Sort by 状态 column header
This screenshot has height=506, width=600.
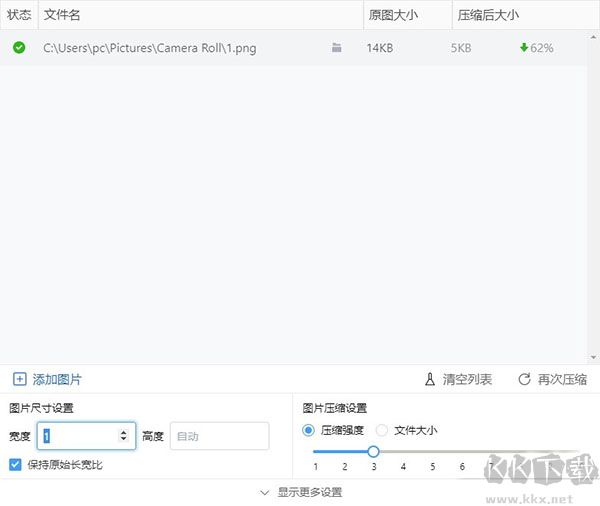[x=19, y=15]
